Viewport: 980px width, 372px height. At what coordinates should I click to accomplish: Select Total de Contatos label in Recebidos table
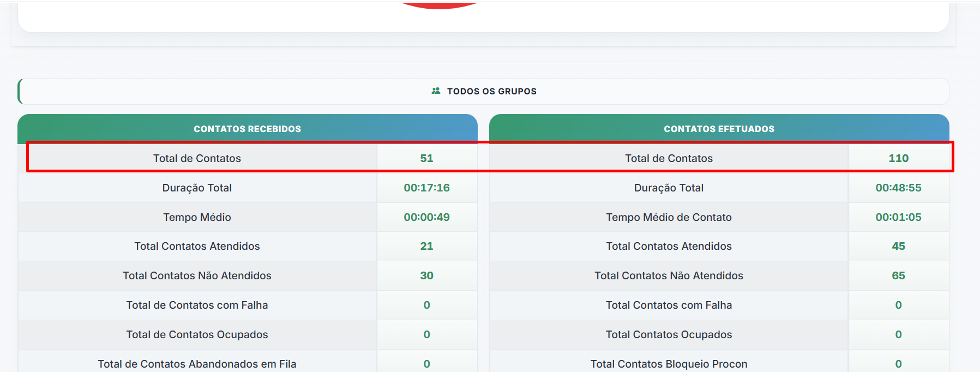pos(197,158)
